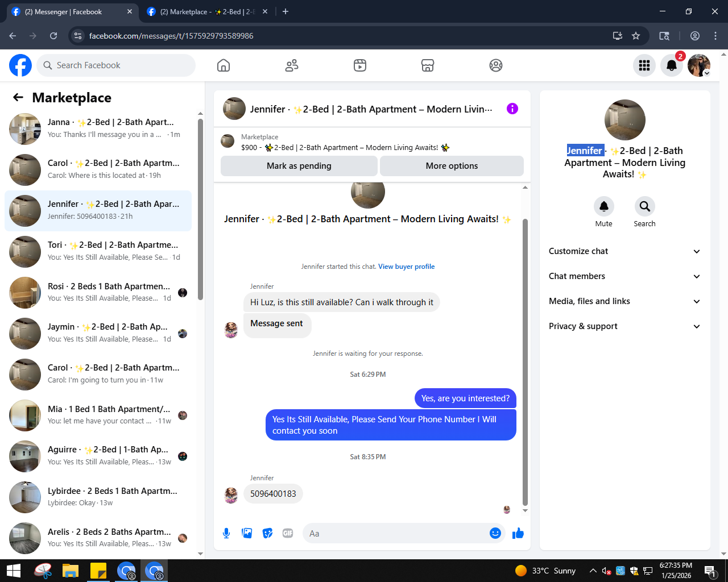Open Tori's conversation in the chat list
Image resolution: width=728 pixels, height=582 pixels.
point(98,252)
